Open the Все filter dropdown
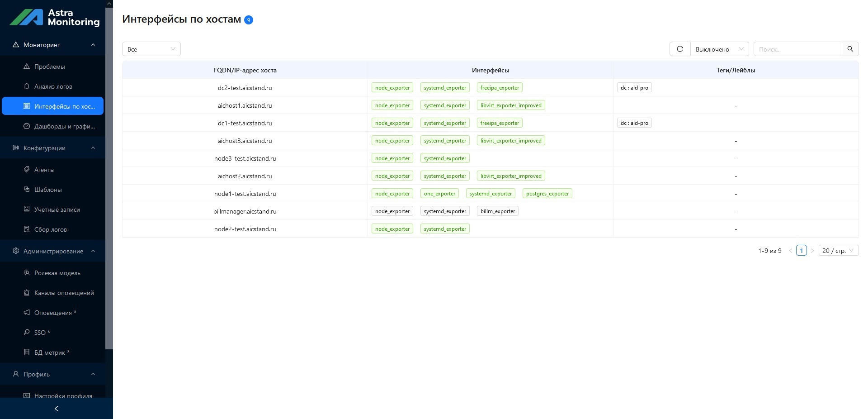Viewport: 868px width, 419px height. click(151, 49)
